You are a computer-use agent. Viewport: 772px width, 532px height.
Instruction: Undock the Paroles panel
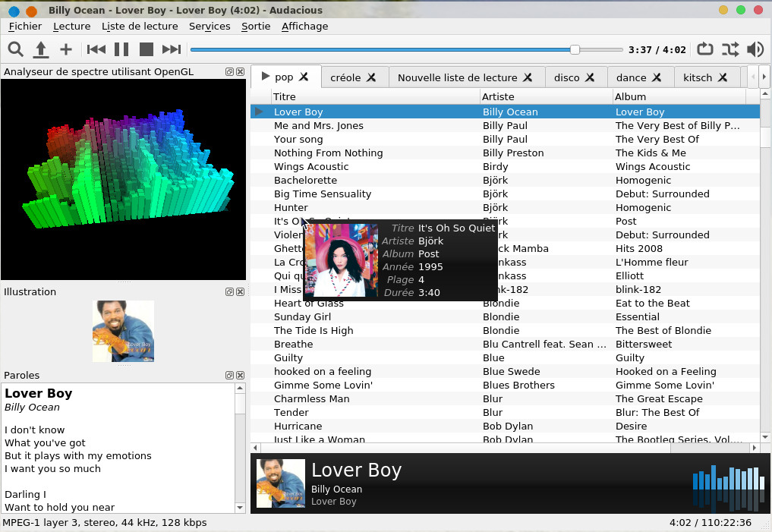coord(229,376)
